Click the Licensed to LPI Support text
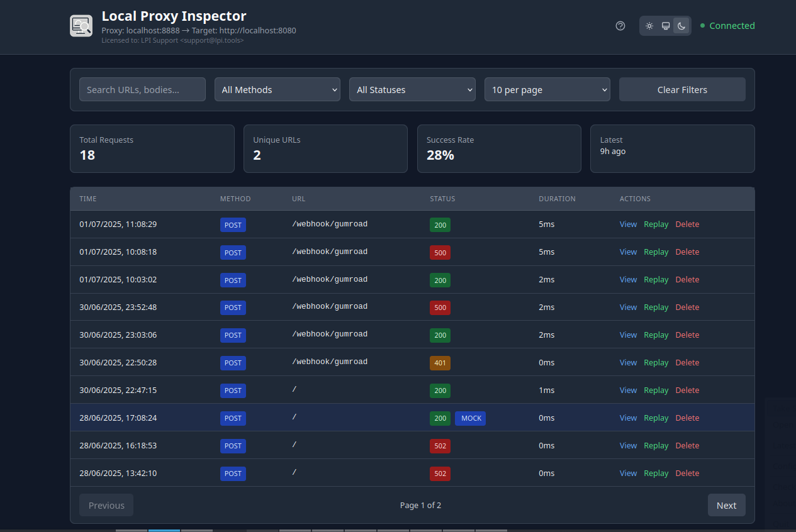The width and height of the screenshot is (796, 532). click(172, 40)
